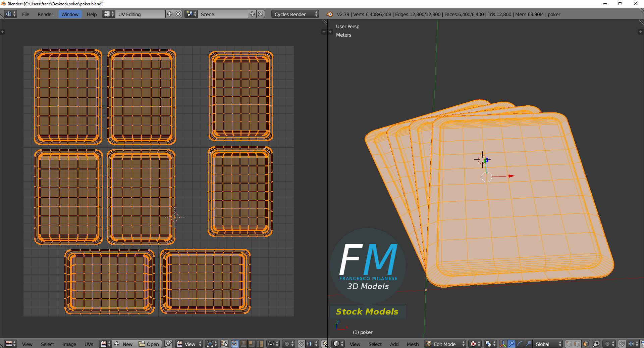Viewport: 644px width, 348px height.
Task: Add a new screen layout
Action: 170,14
